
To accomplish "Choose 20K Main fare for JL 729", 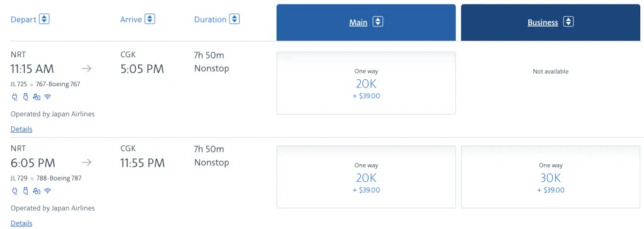I will (x=366, y=177).
